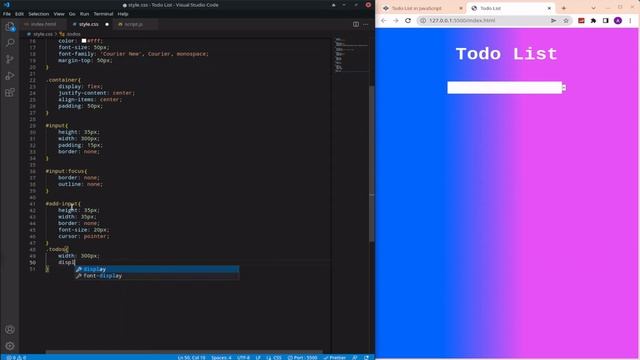Open the Edit menu
Image resolution: width=640 pixels, height=360 pixels.
19,14
